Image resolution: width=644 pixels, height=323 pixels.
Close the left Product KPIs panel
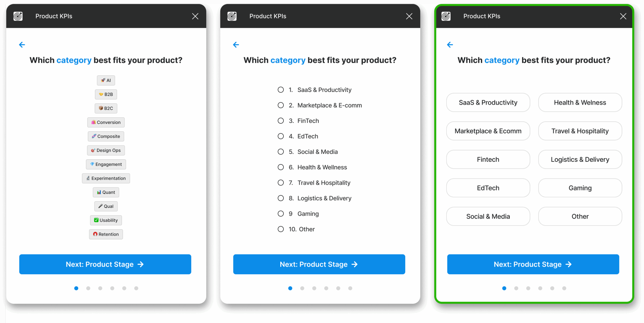195,16
